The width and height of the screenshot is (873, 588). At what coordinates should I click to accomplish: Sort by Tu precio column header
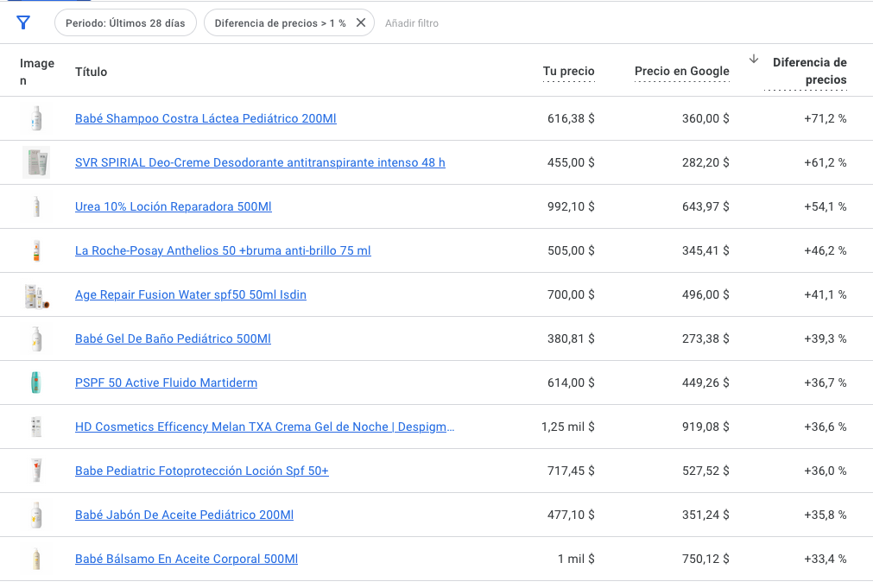[x=568, y=71]
